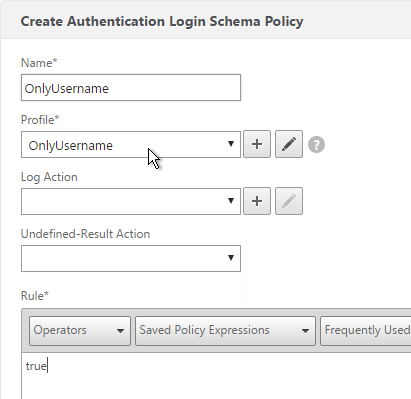
Task: Open the Frequently Used dropdown
Action: 366,330
